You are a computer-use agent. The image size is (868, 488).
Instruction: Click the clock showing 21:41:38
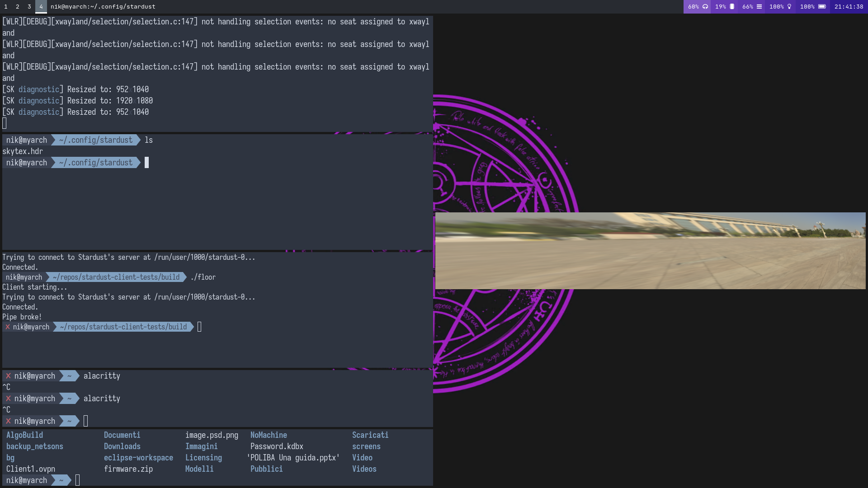[849, 7]
